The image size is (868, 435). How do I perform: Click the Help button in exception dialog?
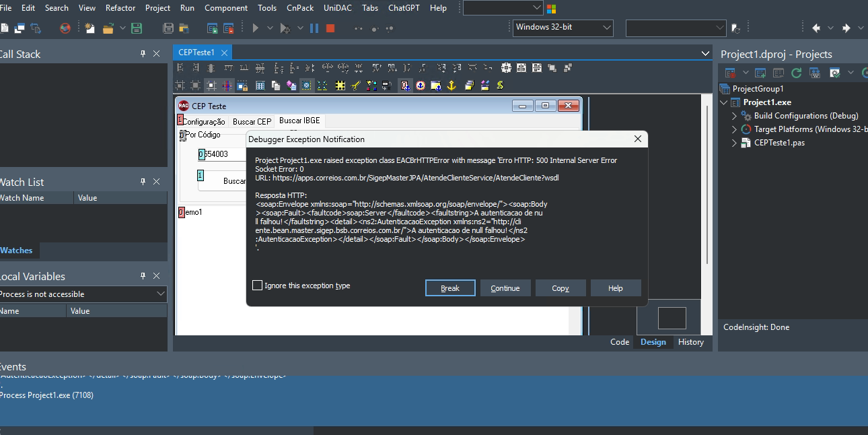click(x=616, y=288)
